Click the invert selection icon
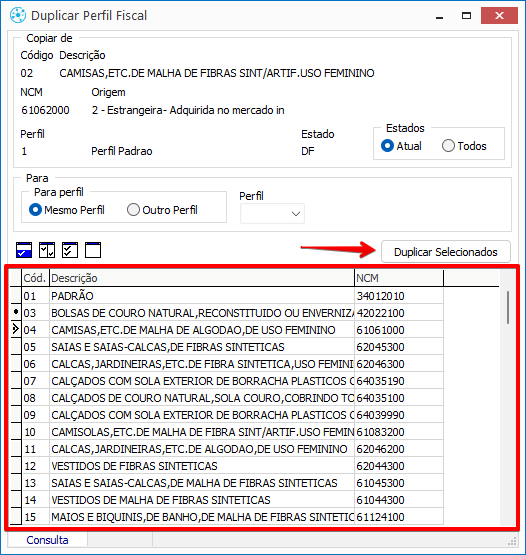 [47, 250]
